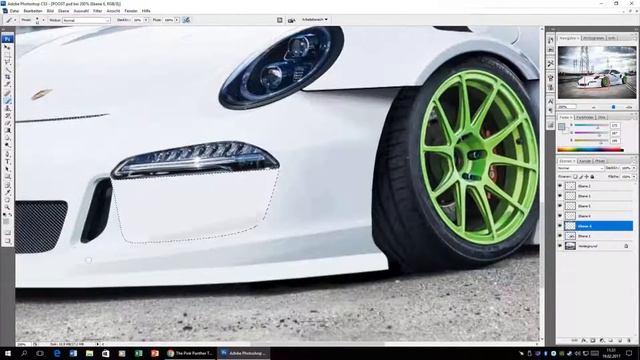Select the Move tool
Viewport: 640px width, 360px height.
pos(7,47)
